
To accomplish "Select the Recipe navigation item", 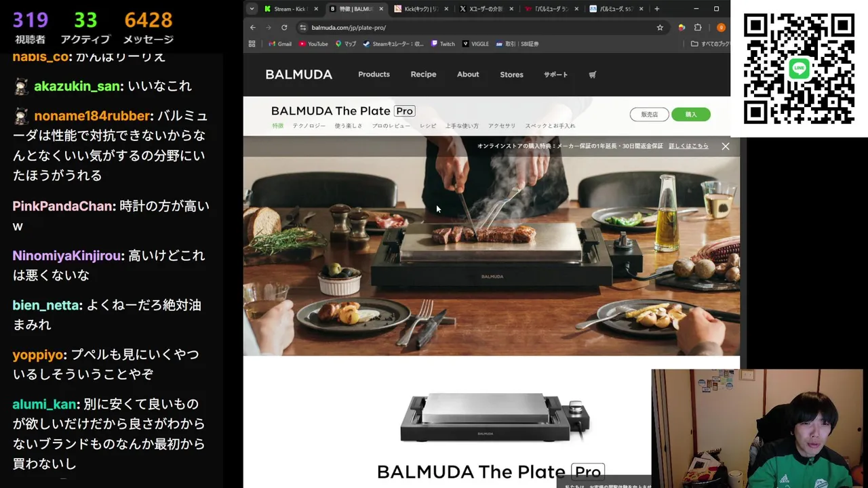I will point(423,75).
